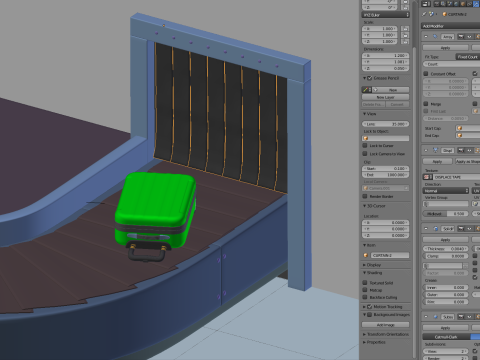Click the Displace modifier type icon
480x360 pixels.
435,151
